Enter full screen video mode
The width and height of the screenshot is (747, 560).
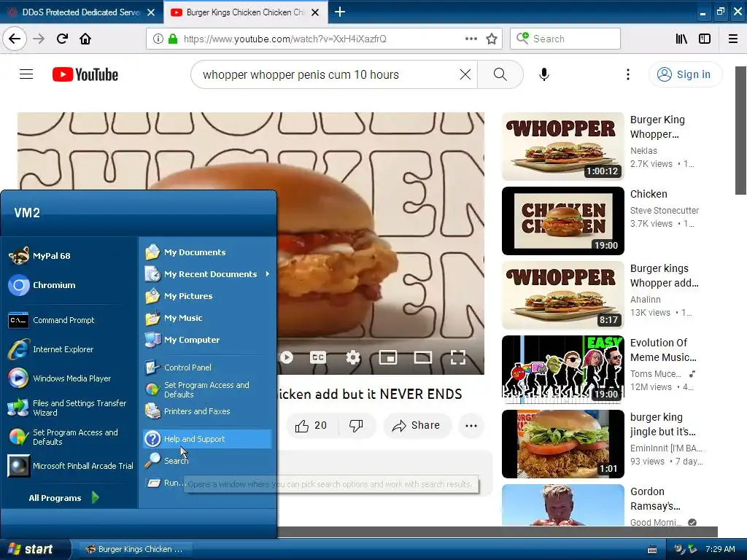458,357
